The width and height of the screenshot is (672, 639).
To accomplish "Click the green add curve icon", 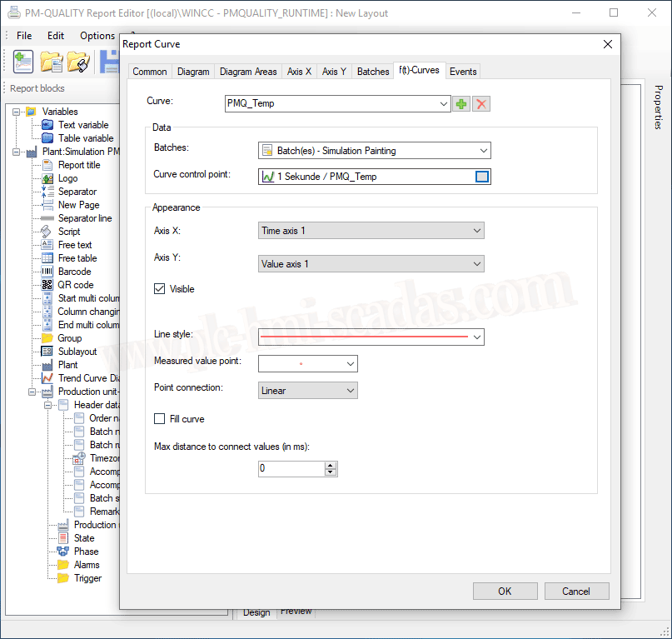I will [x=460, y=104].
